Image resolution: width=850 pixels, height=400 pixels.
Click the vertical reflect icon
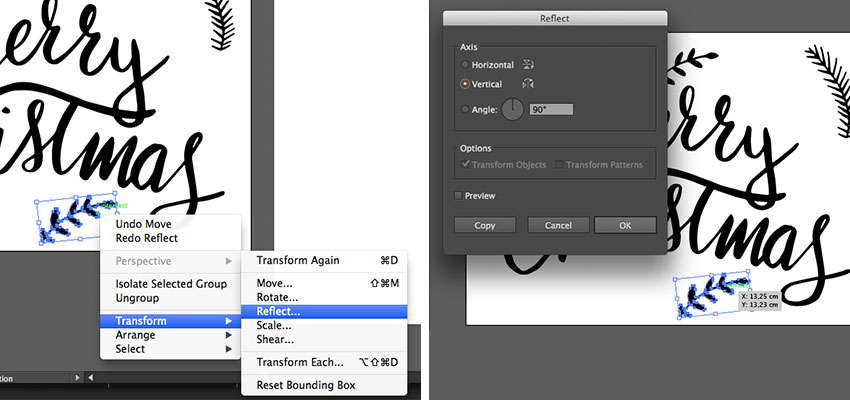[x=528, y=84]
